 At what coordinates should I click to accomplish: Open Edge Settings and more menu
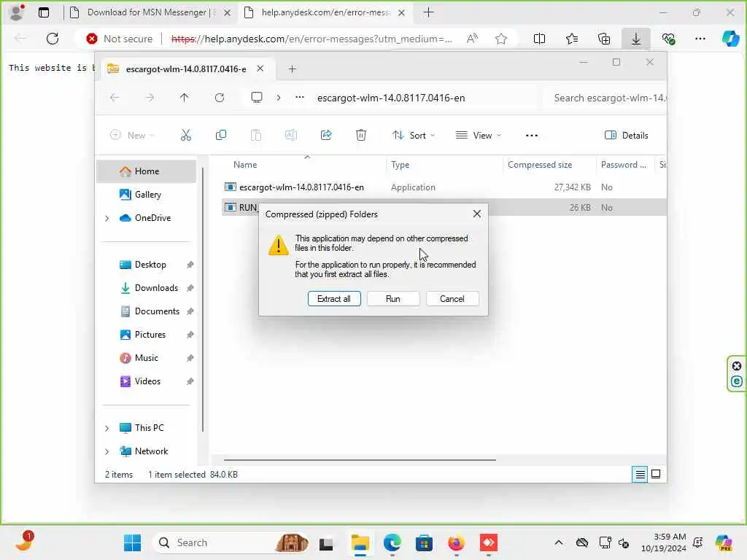tap(700, 39)
